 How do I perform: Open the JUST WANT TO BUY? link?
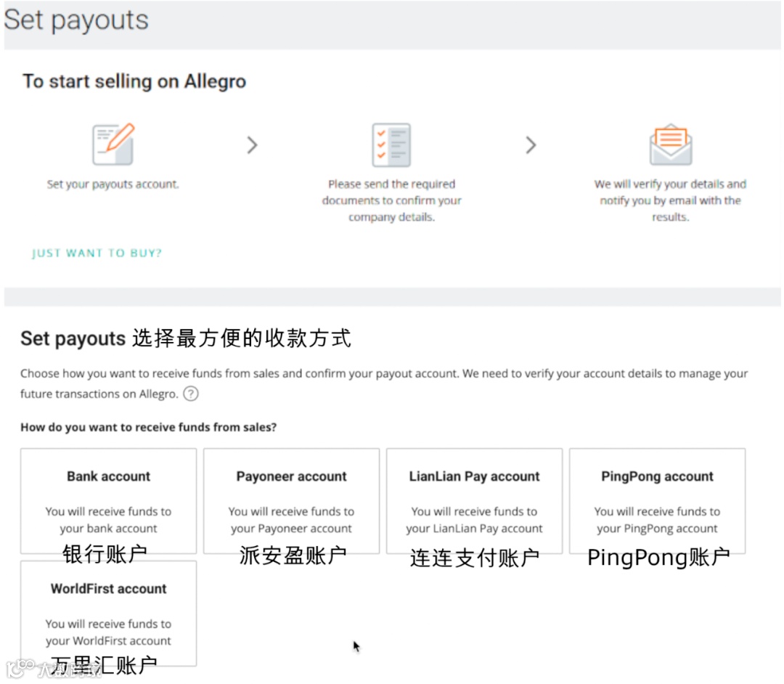(x=97, y=253)
